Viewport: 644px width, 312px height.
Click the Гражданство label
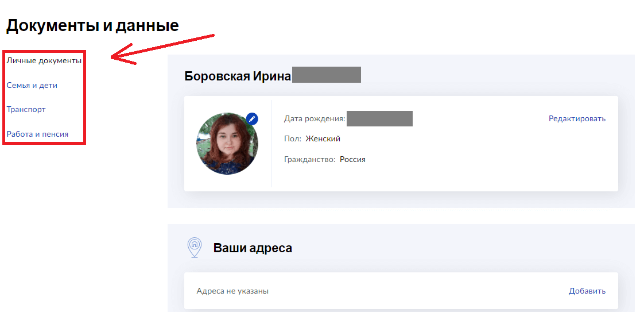point(309,159)
